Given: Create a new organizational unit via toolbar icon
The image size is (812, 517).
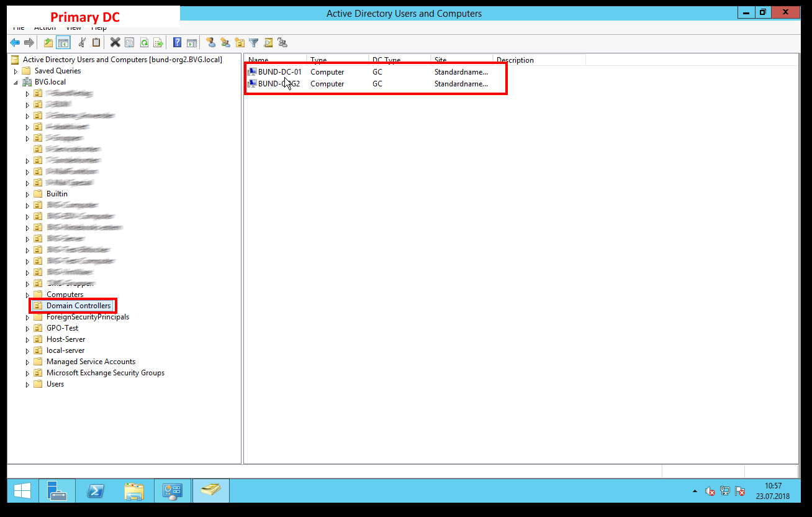Looking at the screenshot, I should coord(240,42).
